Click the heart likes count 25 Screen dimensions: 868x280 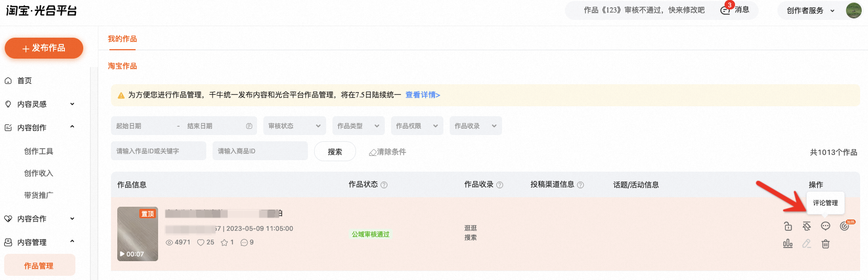pyautogui.click(x=206, y=242)
